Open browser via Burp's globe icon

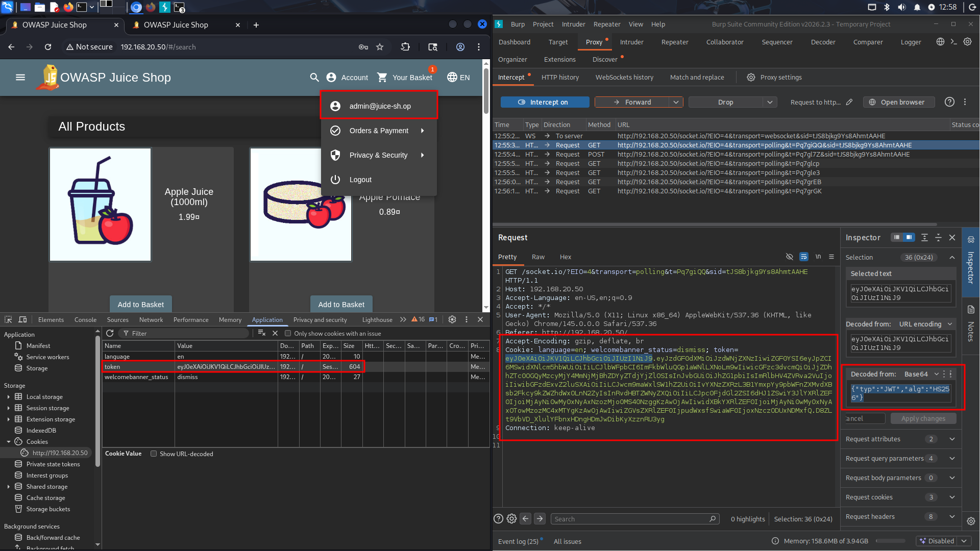tap(872, 102)
